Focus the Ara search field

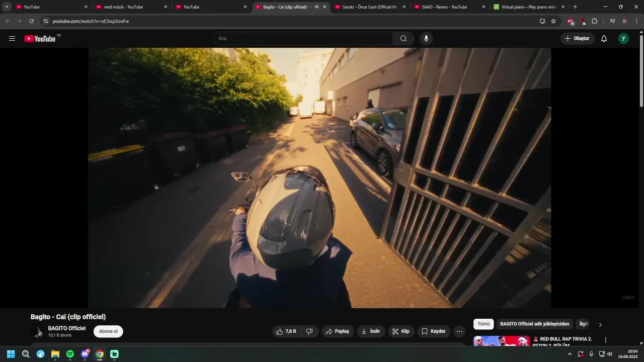click(x=303, y=39)
